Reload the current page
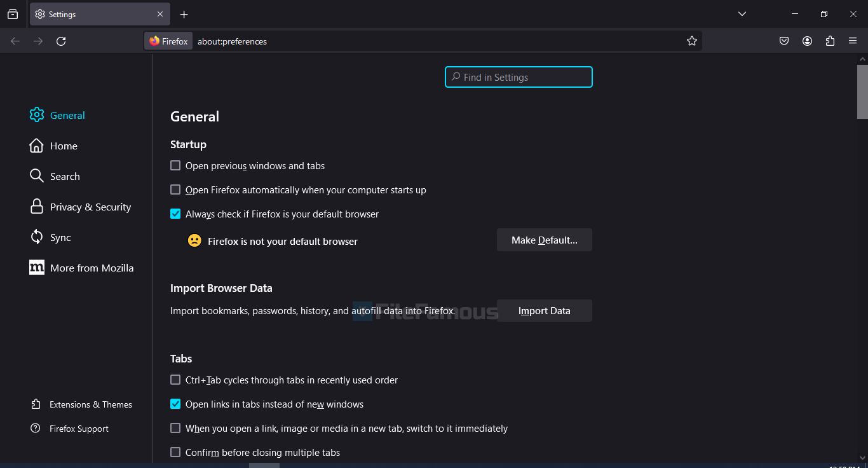 coord(61,41)
